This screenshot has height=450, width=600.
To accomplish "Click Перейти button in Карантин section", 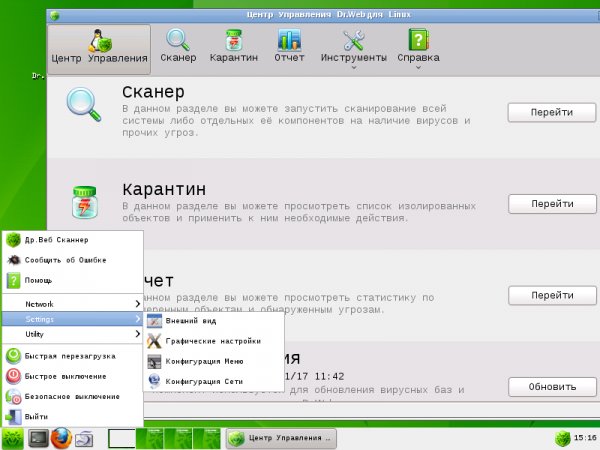I will [552, 204].
